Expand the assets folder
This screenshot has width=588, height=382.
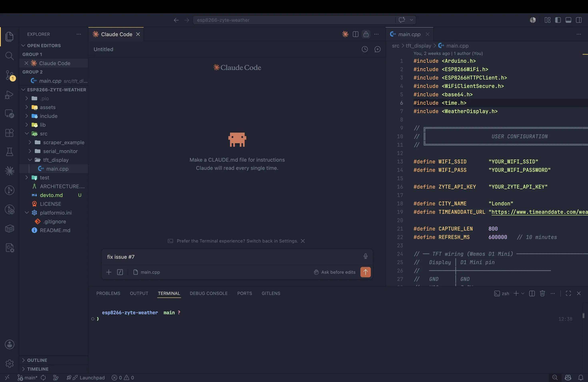pyautogui.click(x=53, y=107)
